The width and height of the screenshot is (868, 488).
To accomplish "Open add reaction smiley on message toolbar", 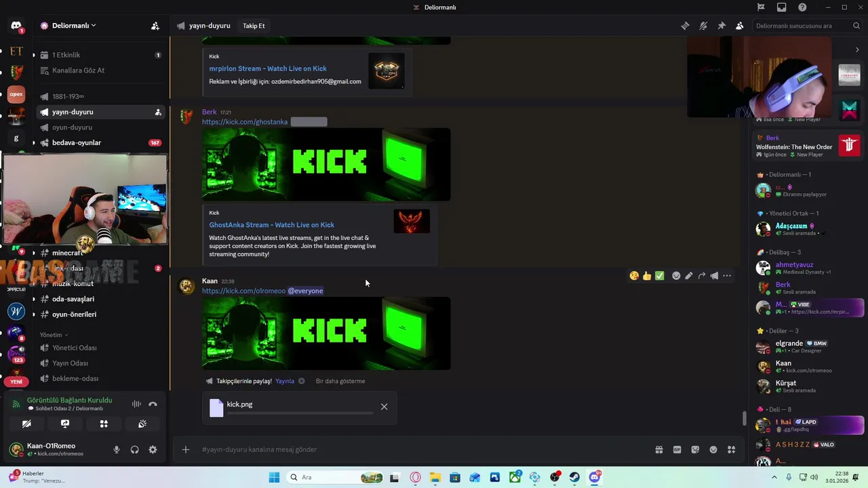I will 676,276.
